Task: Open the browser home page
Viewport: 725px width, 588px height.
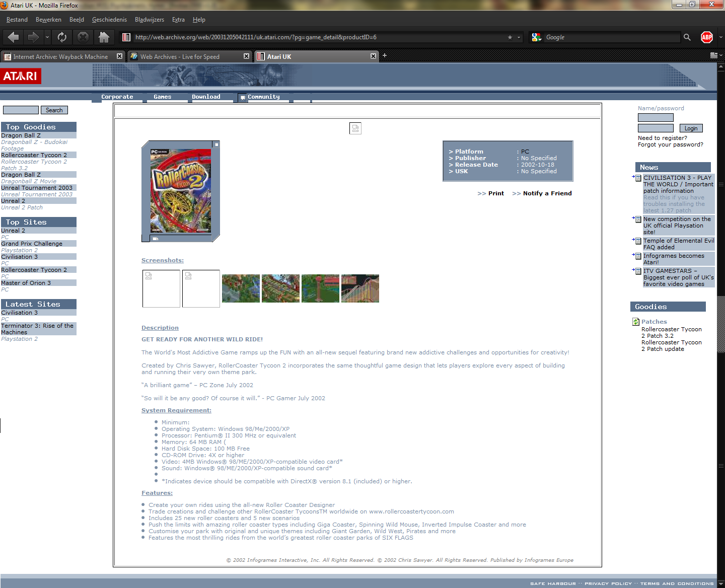Action: tap(104, 37)
